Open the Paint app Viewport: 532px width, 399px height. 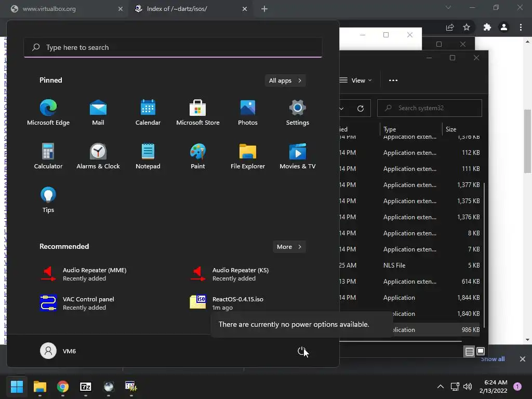(198, 156)
